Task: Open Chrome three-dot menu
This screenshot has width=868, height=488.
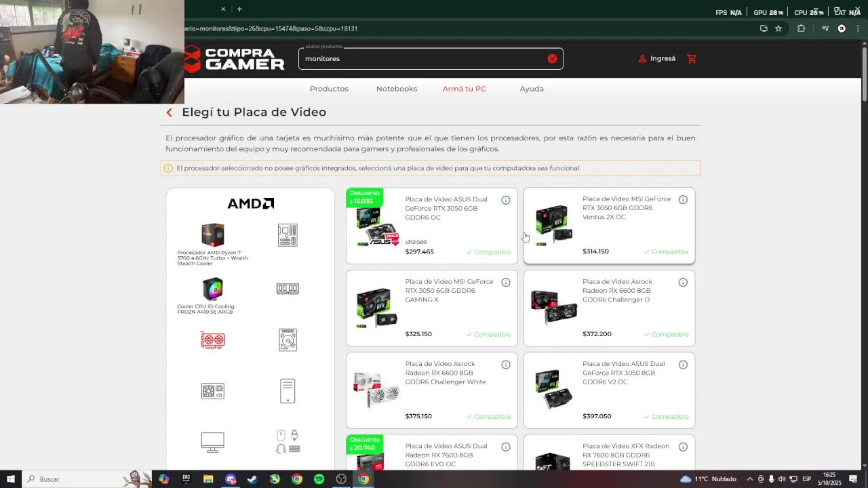Action: click(857, 28)
